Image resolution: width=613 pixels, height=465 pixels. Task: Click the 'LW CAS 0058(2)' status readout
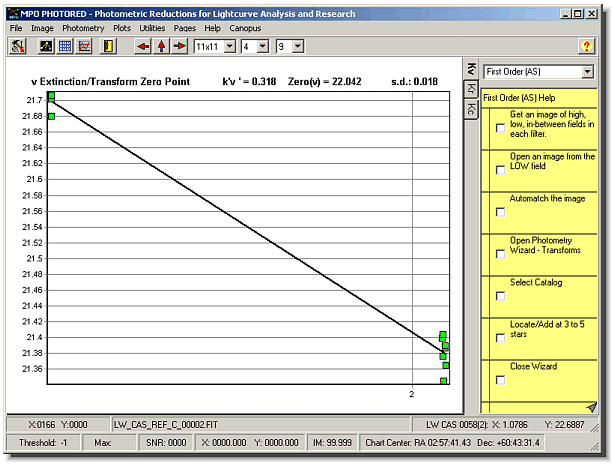coord(504,425)
